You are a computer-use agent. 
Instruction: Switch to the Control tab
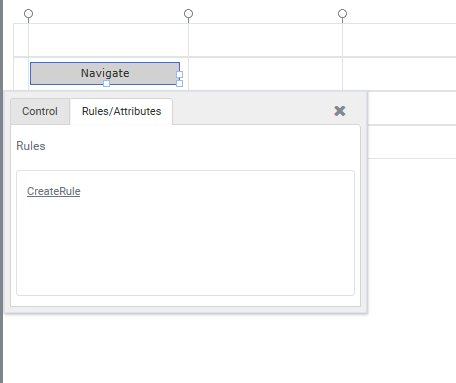tap(40, 111)
